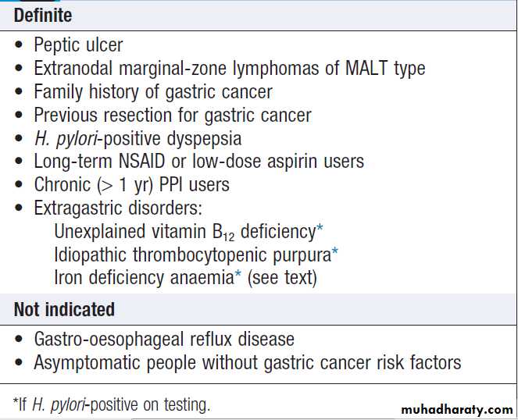Screen dimensions: 518x420
Task: Click the blue asterisk after vitamin B12 deficiency
Action: click(x=320, y=229)
